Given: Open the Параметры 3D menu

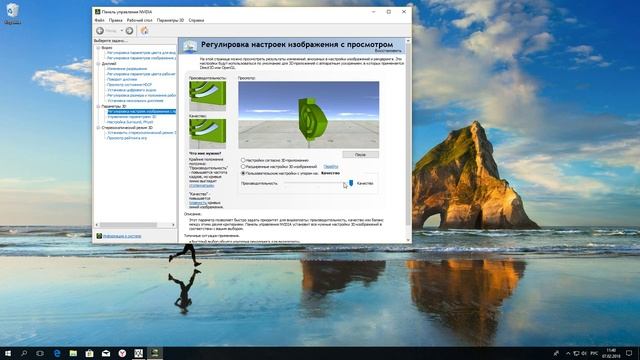Looking at the screenshot, I should (x=170, y=20).
